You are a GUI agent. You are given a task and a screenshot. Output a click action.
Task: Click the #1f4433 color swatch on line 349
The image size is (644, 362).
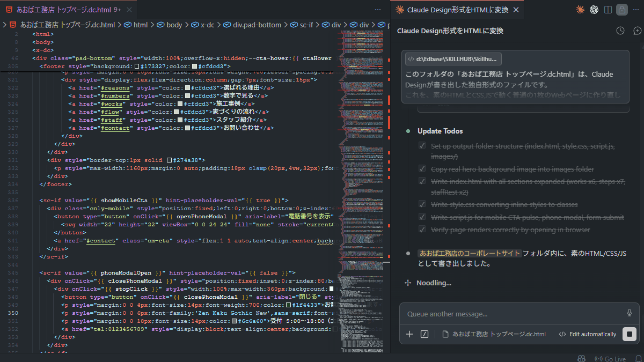click(288, 305)
